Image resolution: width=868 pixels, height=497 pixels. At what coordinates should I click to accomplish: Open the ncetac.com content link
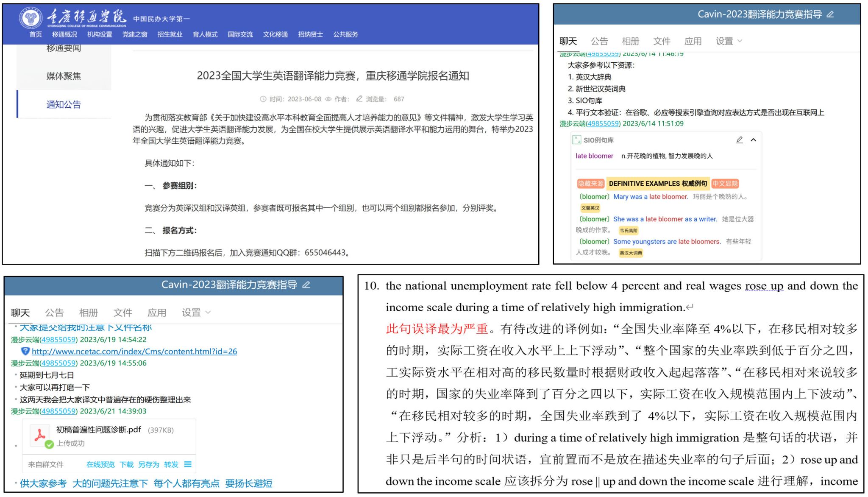(134, 351)
